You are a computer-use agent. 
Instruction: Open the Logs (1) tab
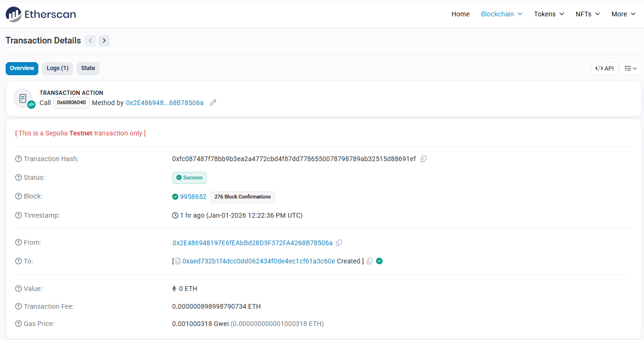coord(58,68)
